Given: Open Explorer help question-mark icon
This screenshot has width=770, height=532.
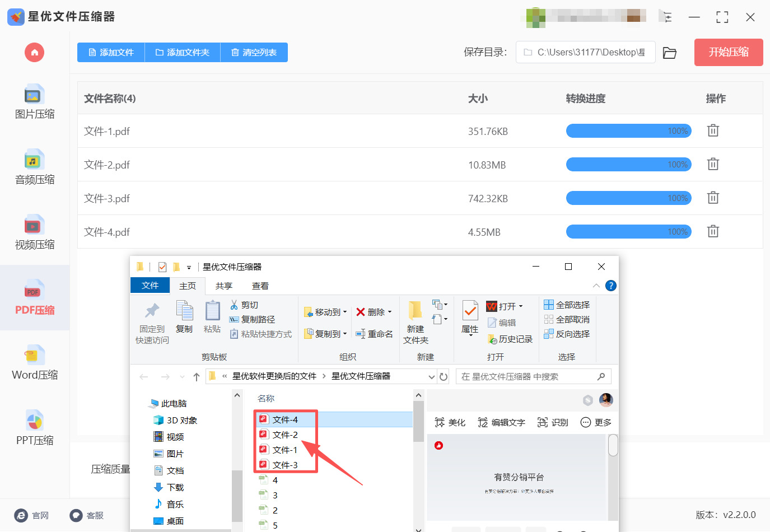Looking at the screenshot, I should coord(611,286).
